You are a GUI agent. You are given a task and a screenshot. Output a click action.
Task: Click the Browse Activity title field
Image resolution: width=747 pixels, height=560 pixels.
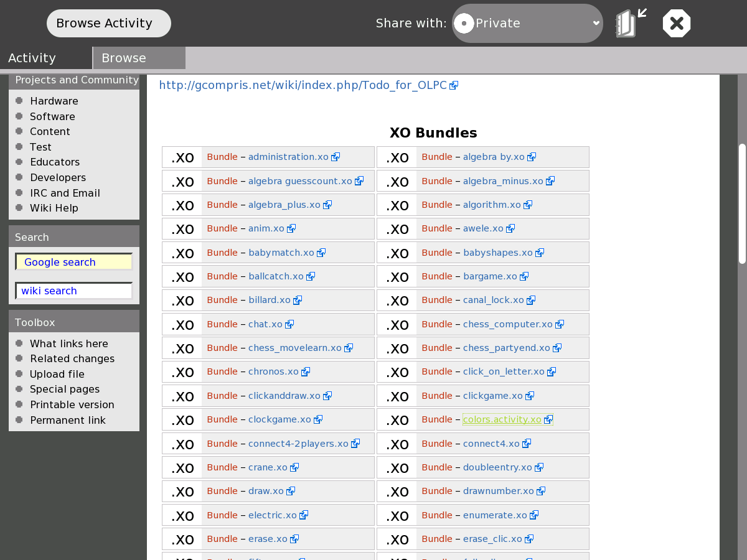click(109, 24)
